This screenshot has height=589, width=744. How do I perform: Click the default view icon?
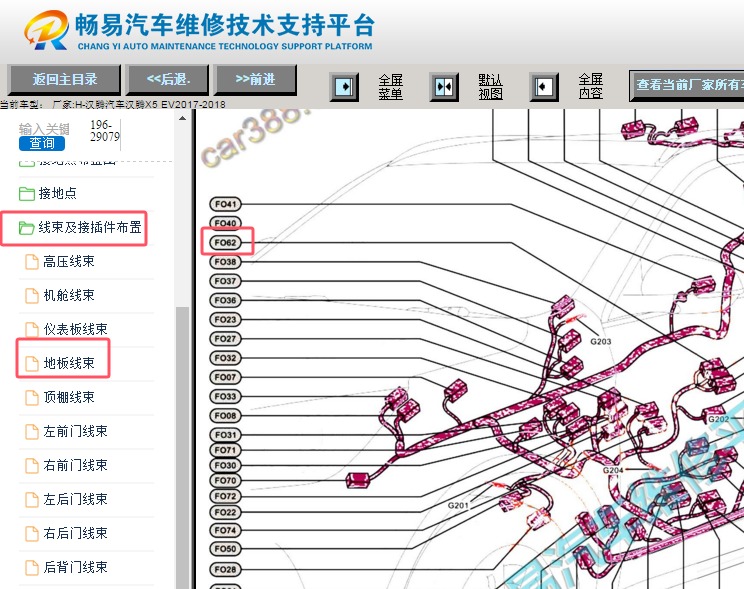pyautogui.click(x=444, y=87)
